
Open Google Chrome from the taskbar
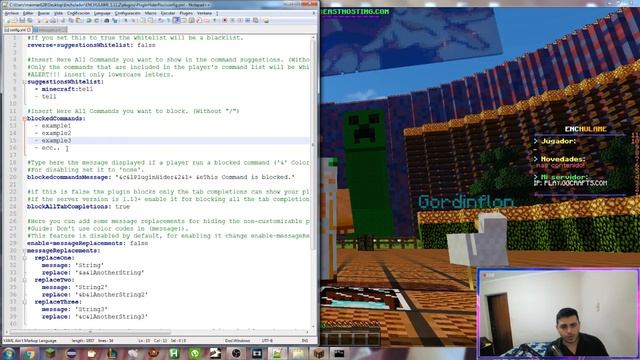pyautogui.click(x=29, y=353)
